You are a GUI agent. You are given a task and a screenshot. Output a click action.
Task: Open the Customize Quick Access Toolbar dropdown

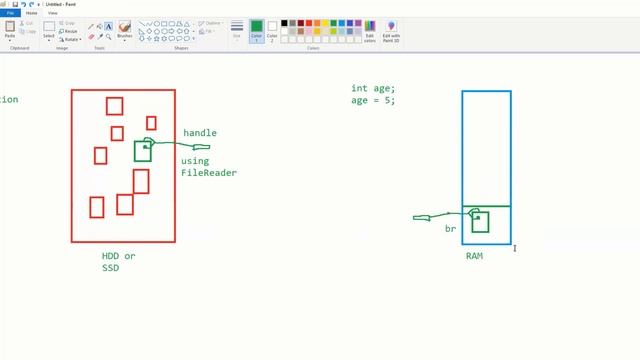[x=38, y=4]
